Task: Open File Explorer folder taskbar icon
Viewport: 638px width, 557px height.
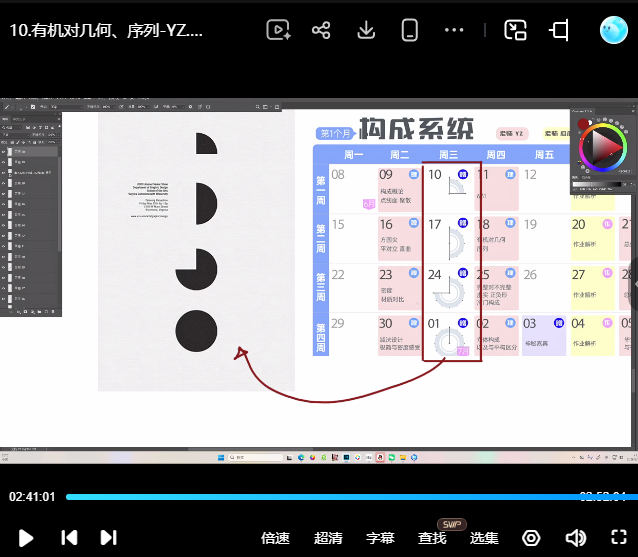Action: [403, 457]
